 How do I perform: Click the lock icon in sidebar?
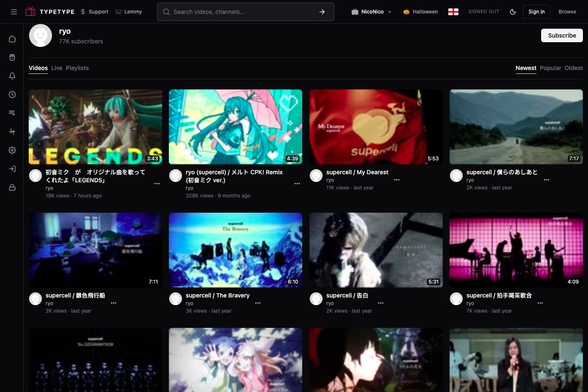[x=12, y=187]
